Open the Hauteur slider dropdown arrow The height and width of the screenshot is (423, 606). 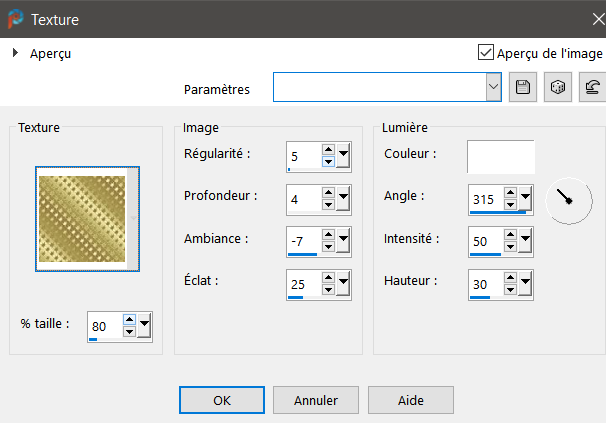[526, 284]
